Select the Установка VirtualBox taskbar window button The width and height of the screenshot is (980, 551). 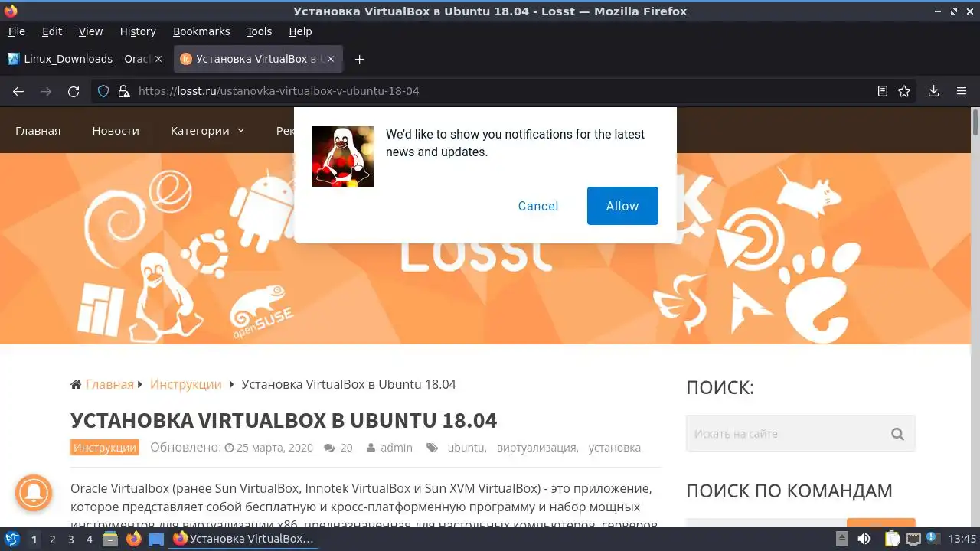pos(244,540)
